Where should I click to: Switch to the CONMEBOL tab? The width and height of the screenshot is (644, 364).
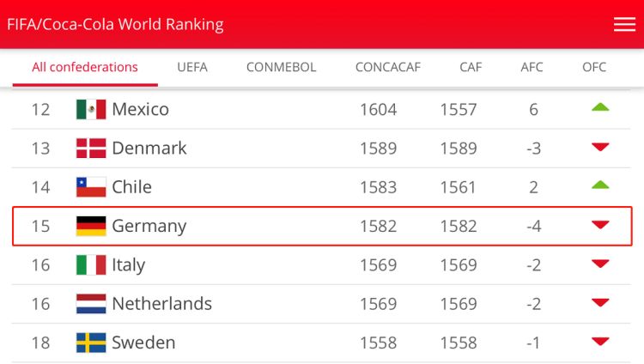click(281, 67)
